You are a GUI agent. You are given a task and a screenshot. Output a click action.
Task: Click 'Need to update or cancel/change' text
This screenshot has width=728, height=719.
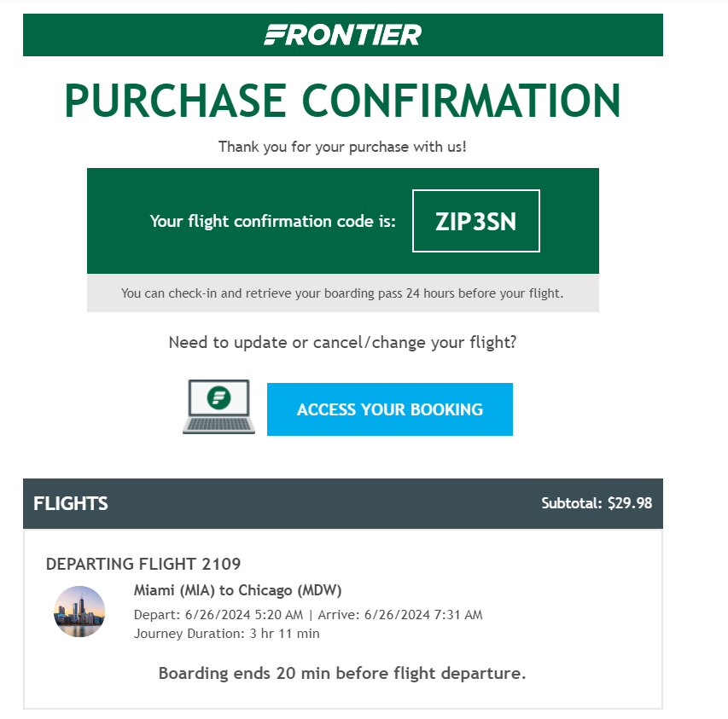click(342, 342)
